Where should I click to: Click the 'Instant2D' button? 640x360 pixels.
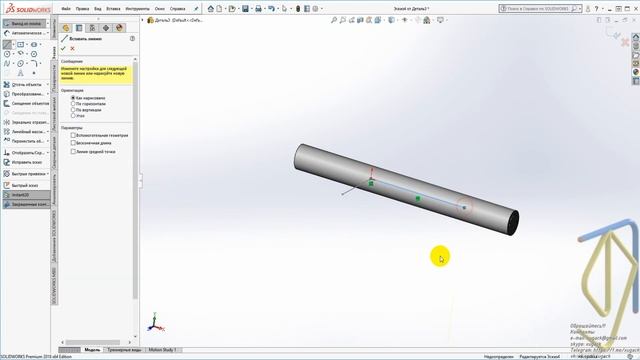click(26, 195)
